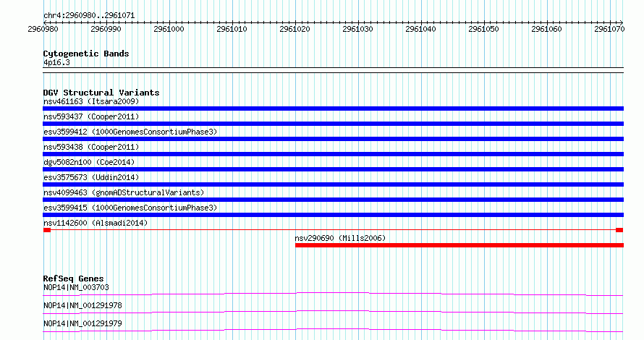
Task: Click ruler position 2961030
Action: click(x=357, y=29)
